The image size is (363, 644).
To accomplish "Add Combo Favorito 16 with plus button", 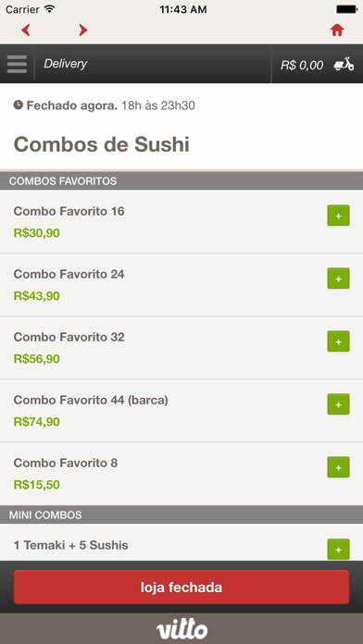I will (x=338, y=216).
